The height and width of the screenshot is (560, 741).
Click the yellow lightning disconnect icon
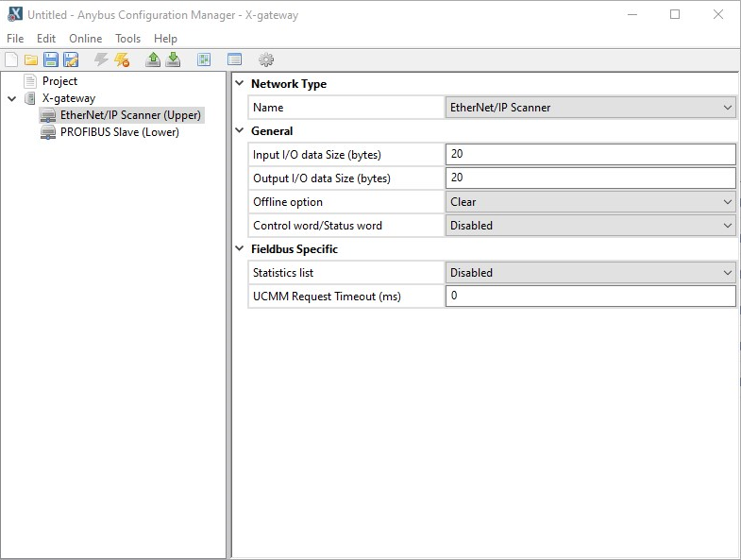pyautogui.click(x=122, y=59)
